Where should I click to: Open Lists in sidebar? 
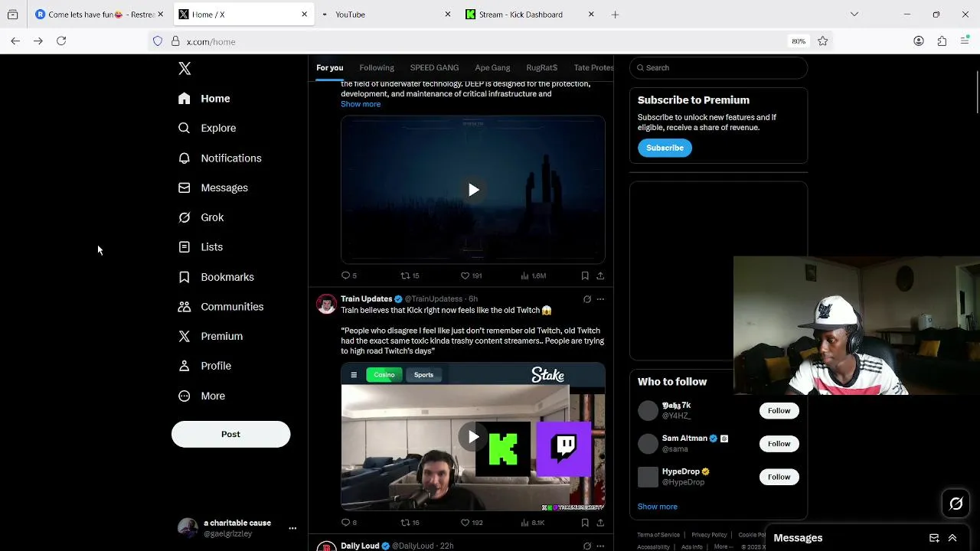pos(200,247)
